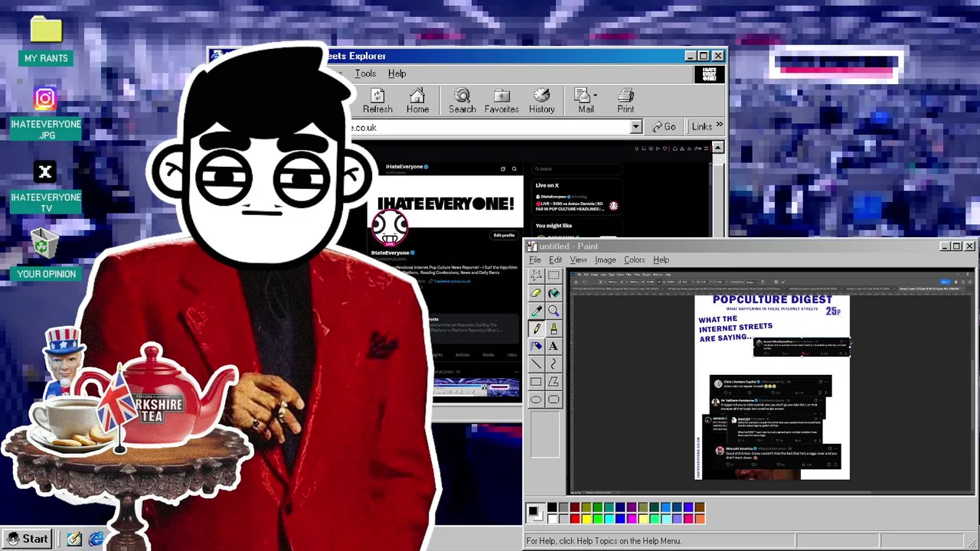Screen dimensions: 980x551
Task: Pick the yellow palette swatch in Paint
Action: 586,519
